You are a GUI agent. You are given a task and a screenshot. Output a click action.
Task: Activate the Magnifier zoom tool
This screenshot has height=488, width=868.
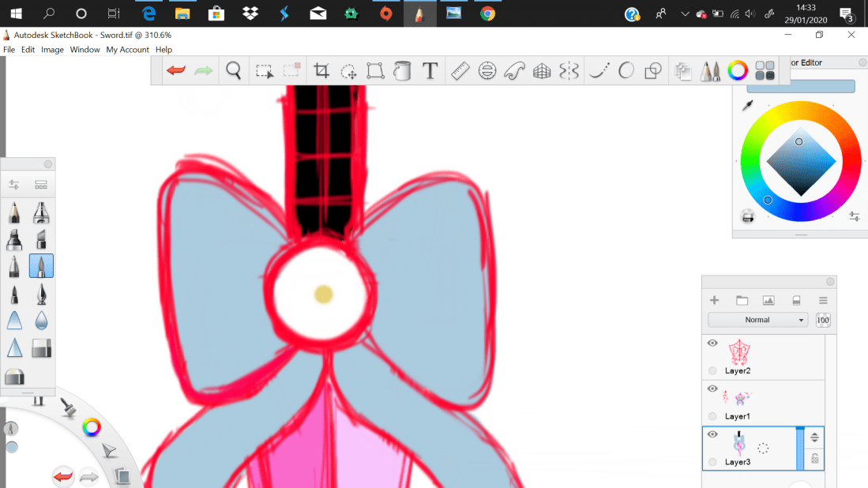233,70
